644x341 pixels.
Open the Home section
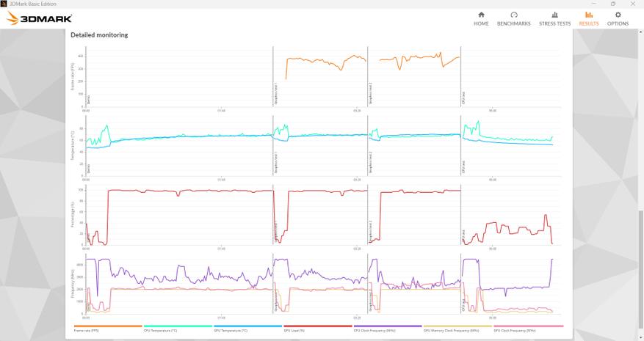tap(481, 19)
